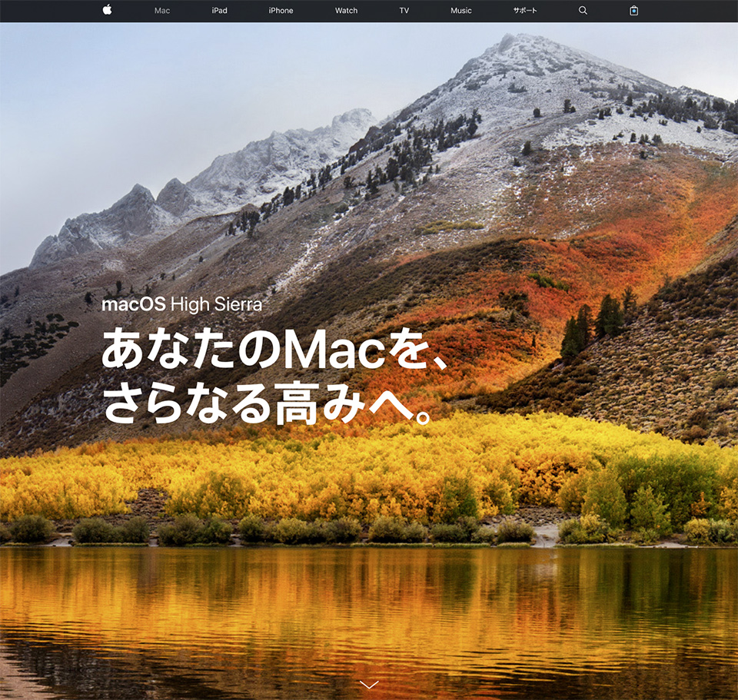Open the サポート support link
Image resolution: width=738 pixels, height=700 pixels.
point(525,10)
